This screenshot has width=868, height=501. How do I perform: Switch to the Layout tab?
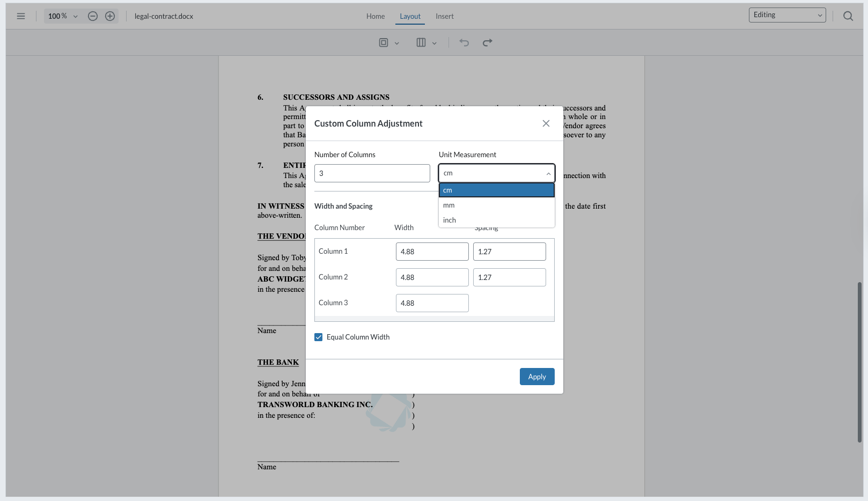[410, 16]
